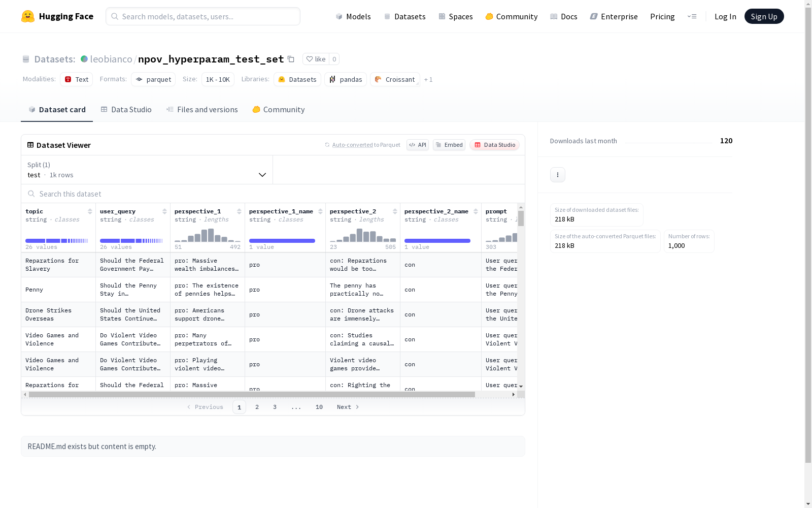This screenshot has width=812, height=508.
Task: Open the navigation more-options menu icon
Action: point(692,16)
